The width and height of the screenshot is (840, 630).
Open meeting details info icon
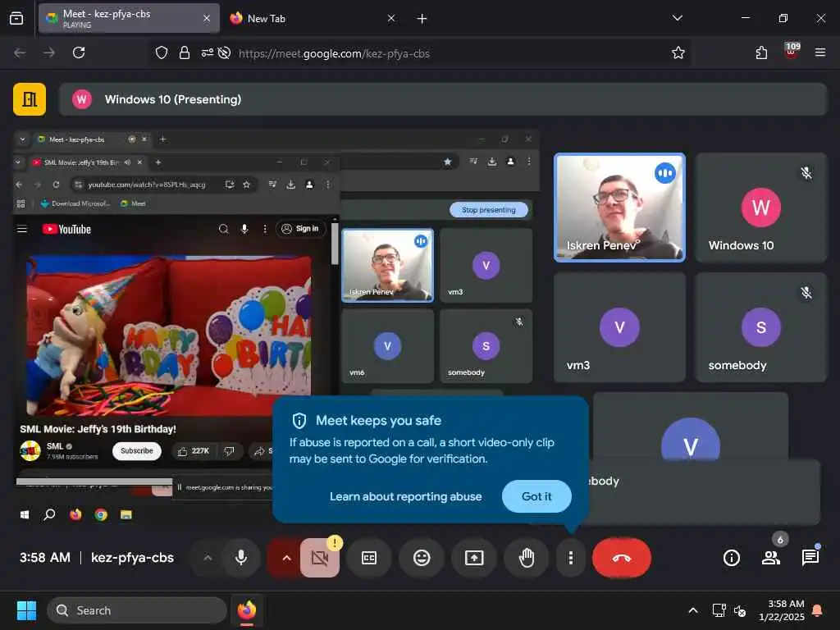pyautogui.click(x=731, y=558)
